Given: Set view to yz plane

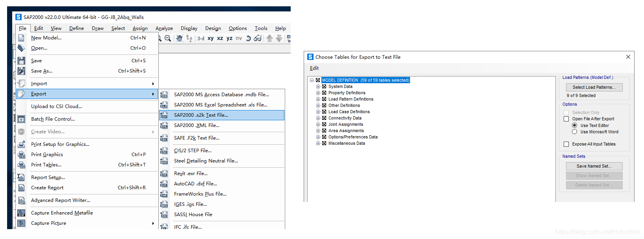Looking at the screenshot, I should [x=230, y=38].
